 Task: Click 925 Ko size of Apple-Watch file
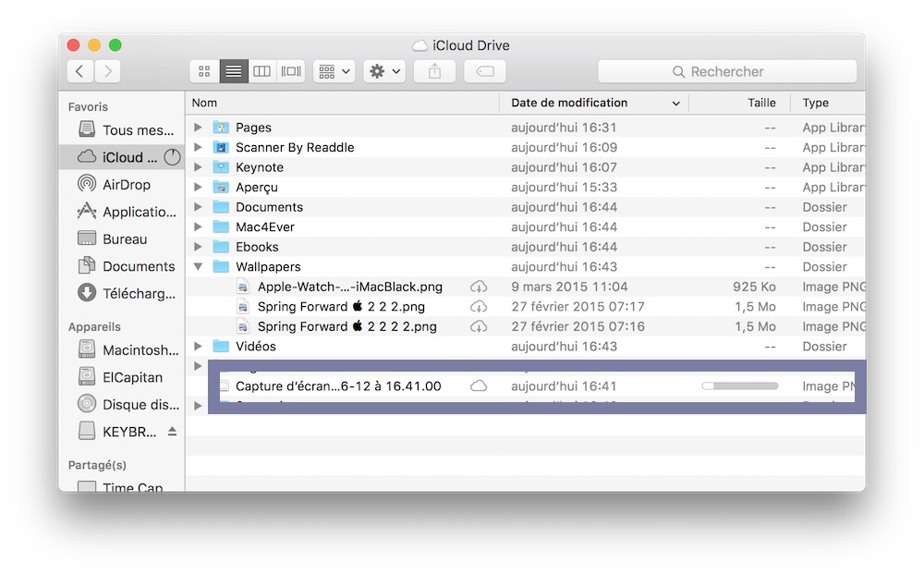pyautogui.click(x=754, y=287)
